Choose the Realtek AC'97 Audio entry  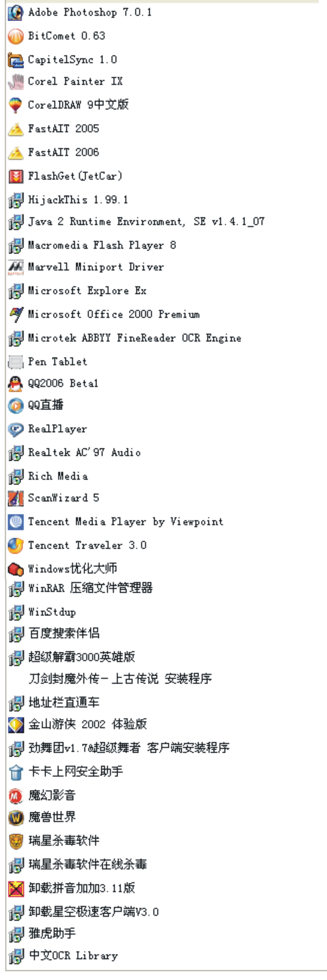(x=75, y=452)
